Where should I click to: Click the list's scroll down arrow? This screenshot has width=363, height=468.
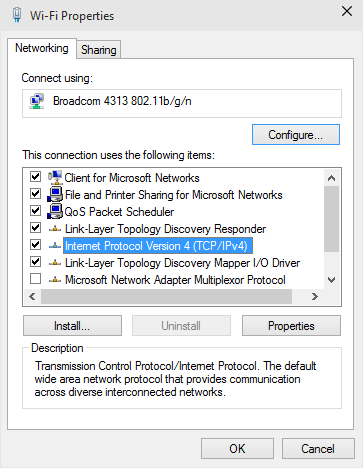point(331,280)
